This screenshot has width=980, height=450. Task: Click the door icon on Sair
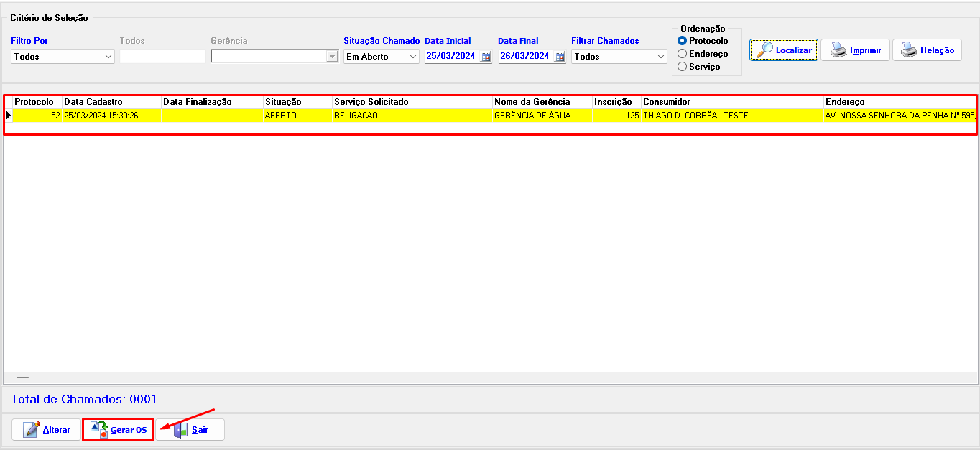(x=180, y=430)
